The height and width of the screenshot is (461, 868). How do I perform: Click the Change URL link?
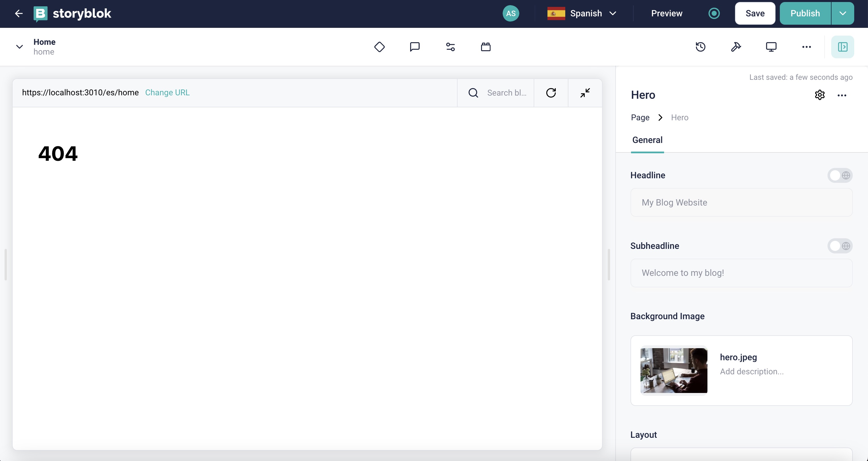pyautogui.click(x=167, y=93)
